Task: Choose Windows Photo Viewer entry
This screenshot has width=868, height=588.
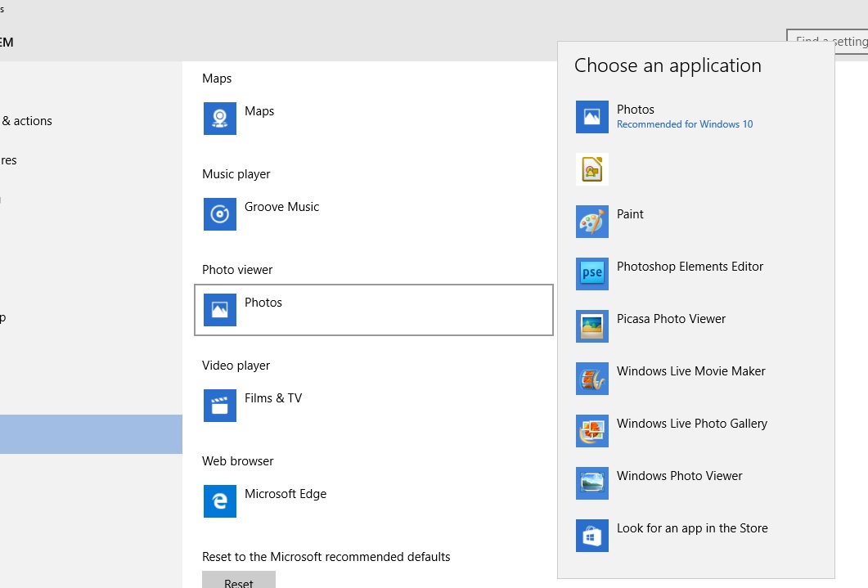Action: tap(696, 483)
